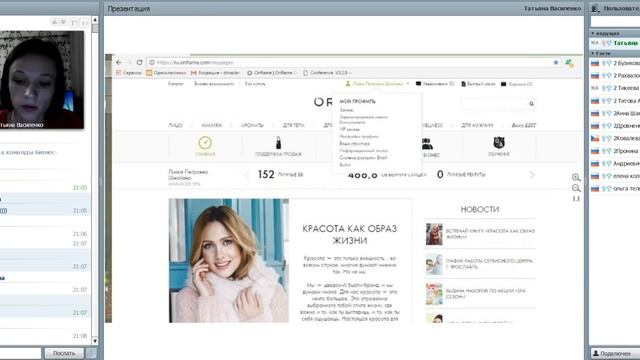
Task: Select VIP заказы in the profile menu
Action: (x=350, y=129)
